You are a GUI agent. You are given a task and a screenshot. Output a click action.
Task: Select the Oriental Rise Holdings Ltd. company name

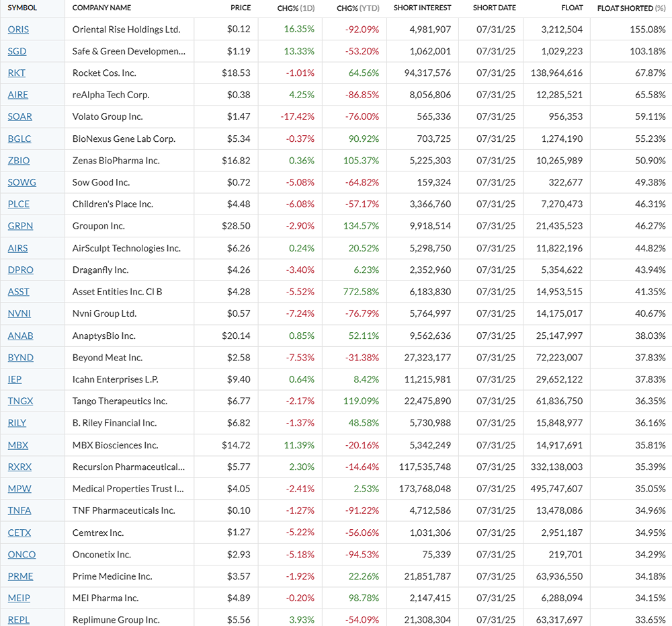pyautogui.click(x=126, y=30)
